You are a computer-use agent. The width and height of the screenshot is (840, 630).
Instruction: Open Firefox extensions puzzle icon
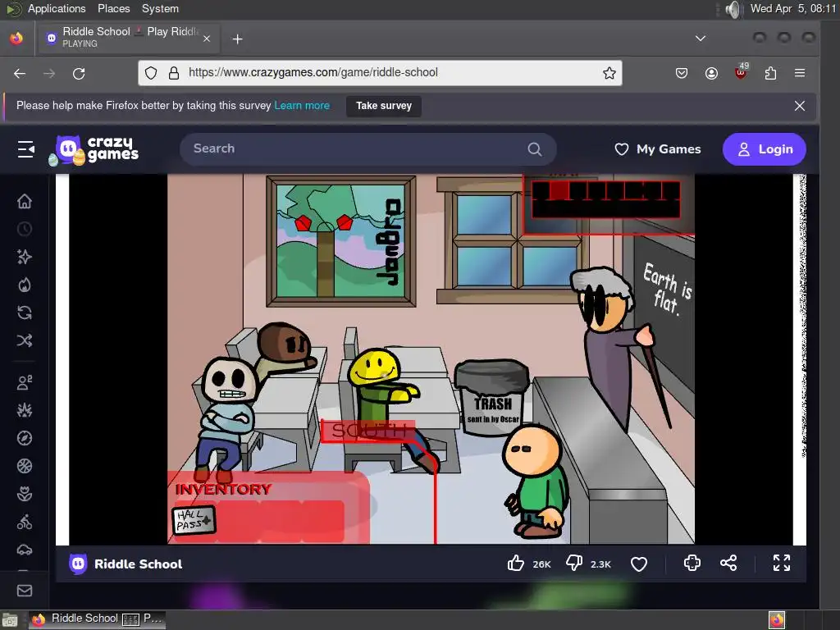tap(770, 73)
